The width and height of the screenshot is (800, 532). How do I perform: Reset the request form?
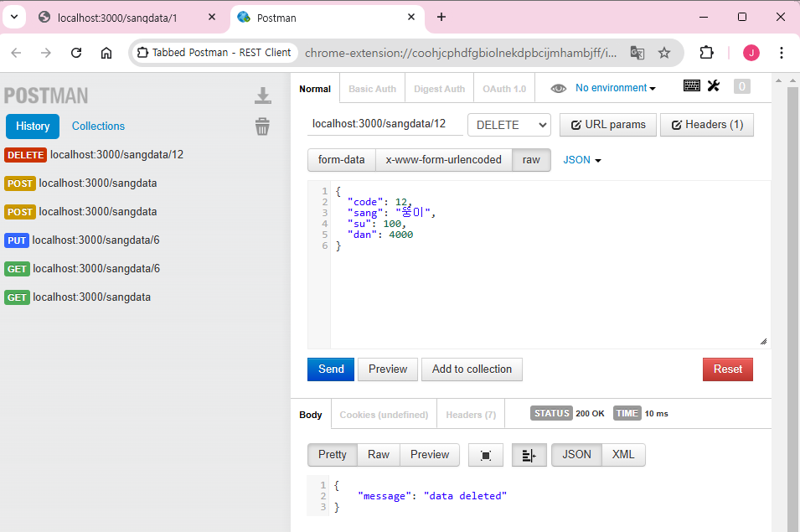coord(728,369)
